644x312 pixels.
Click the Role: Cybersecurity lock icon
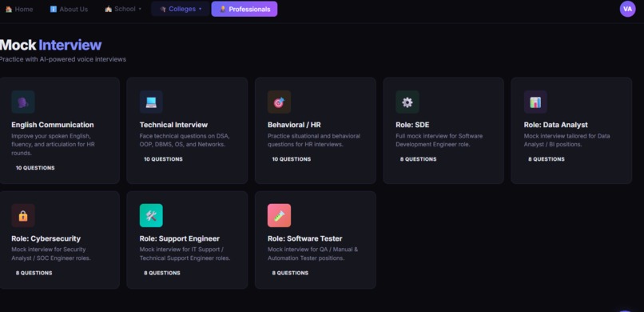23,215
